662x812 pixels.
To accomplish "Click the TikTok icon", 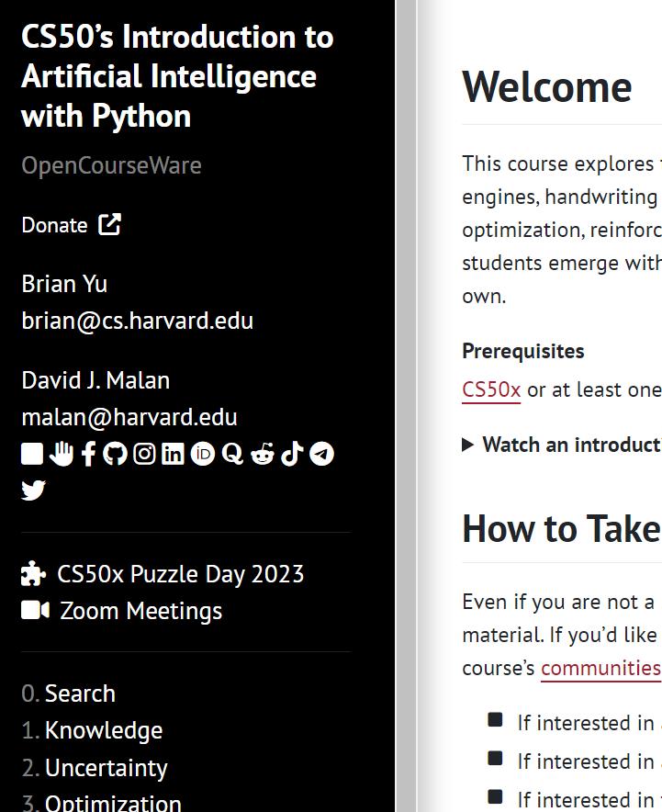I will [x=292, y=454].
